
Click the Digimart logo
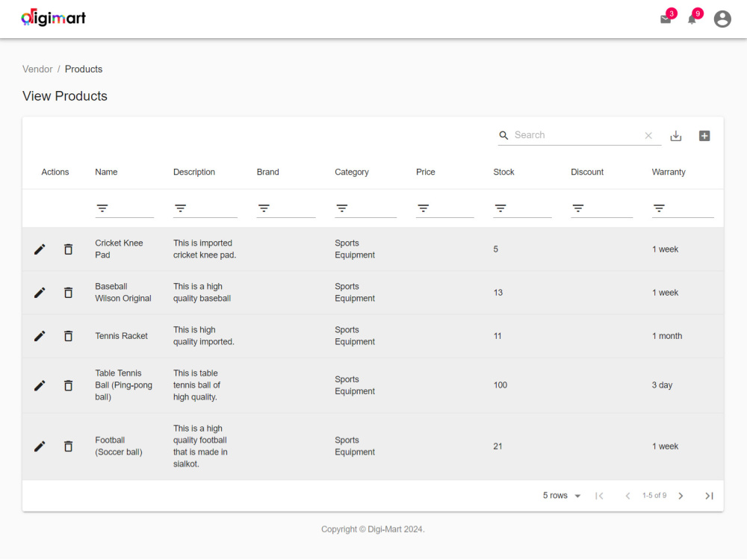(x=53, y=18)
